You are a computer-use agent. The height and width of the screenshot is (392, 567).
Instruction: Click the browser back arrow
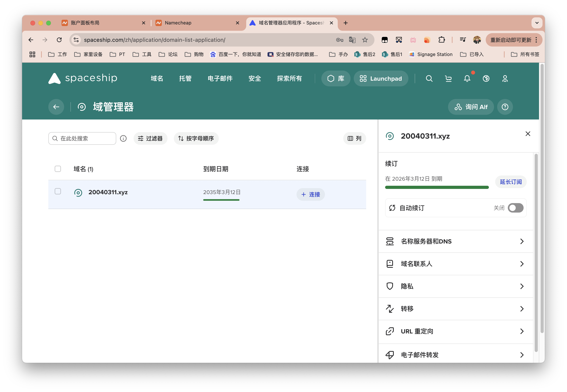click(31, 40)
